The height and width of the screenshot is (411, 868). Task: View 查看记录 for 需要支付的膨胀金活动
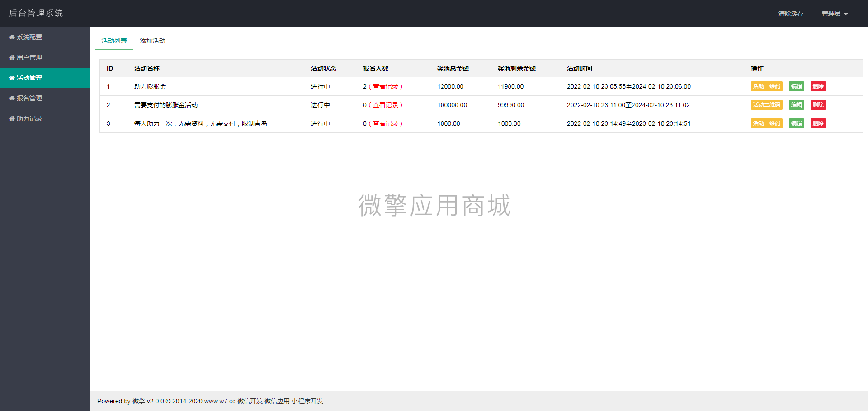tap(385, 105)
